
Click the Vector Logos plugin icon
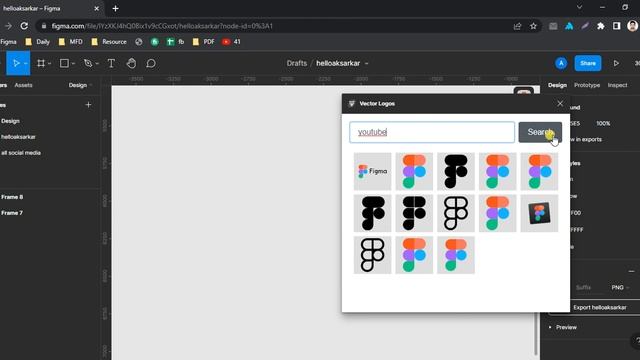tap(352, 104)
